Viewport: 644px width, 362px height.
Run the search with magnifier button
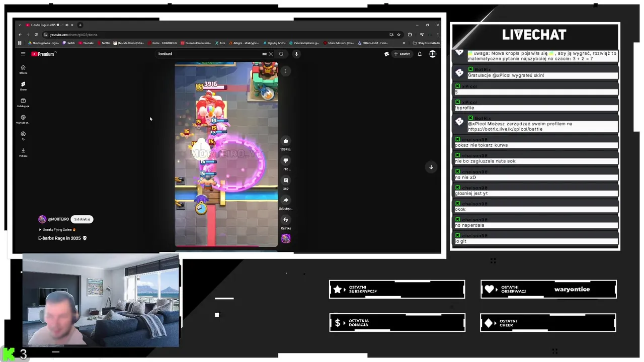281,54
